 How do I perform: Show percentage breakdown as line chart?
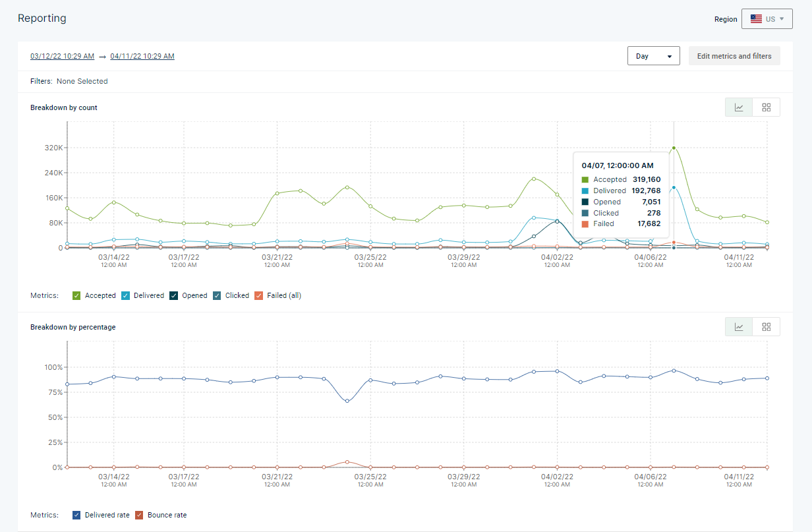(x=739, y=327)
